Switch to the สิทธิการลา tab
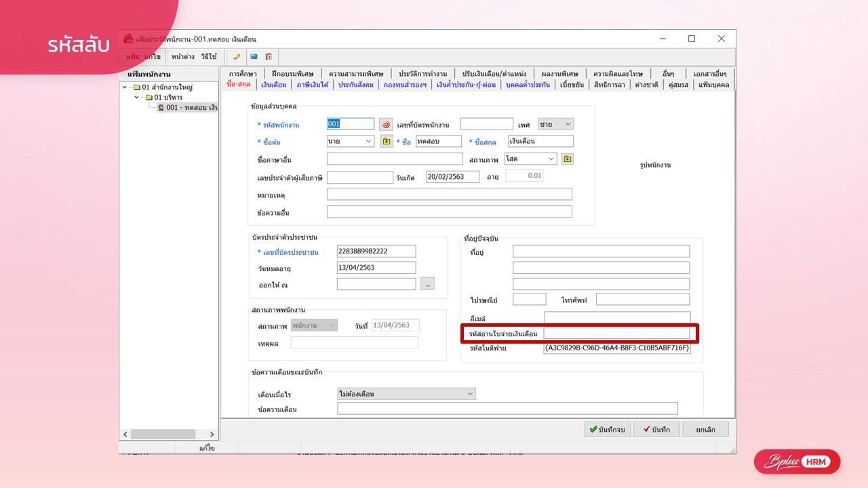 coord(610,85)
